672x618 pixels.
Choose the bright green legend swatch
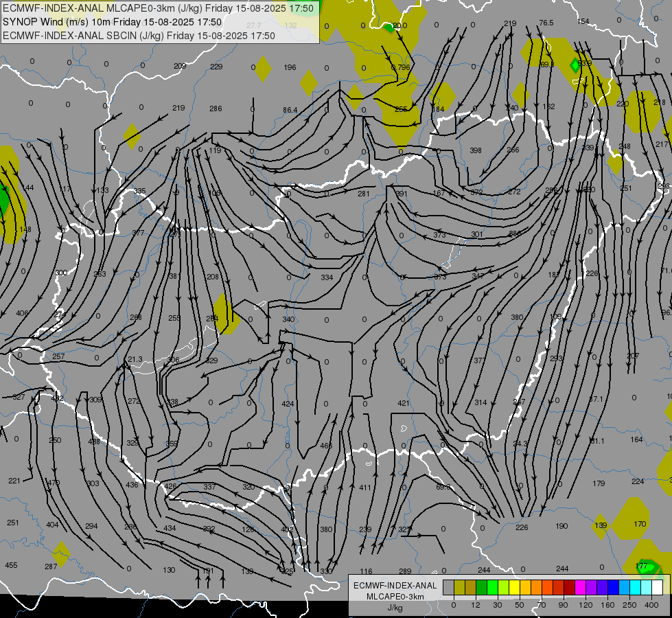pyautogui.click(x=492, y=587)
